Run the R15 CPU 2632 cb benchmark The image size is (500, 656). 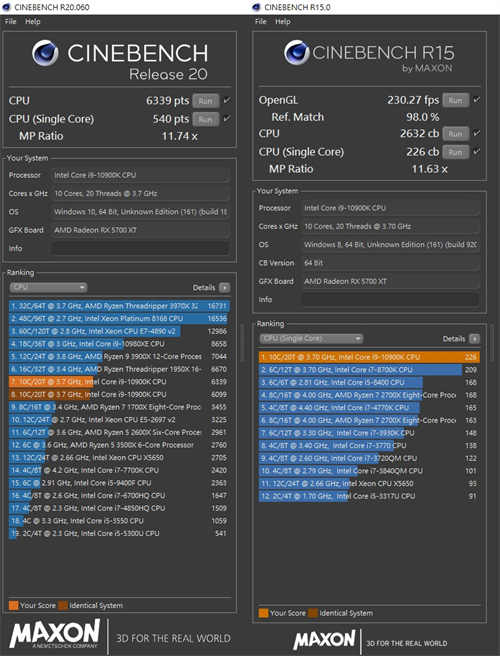[455, 133]
